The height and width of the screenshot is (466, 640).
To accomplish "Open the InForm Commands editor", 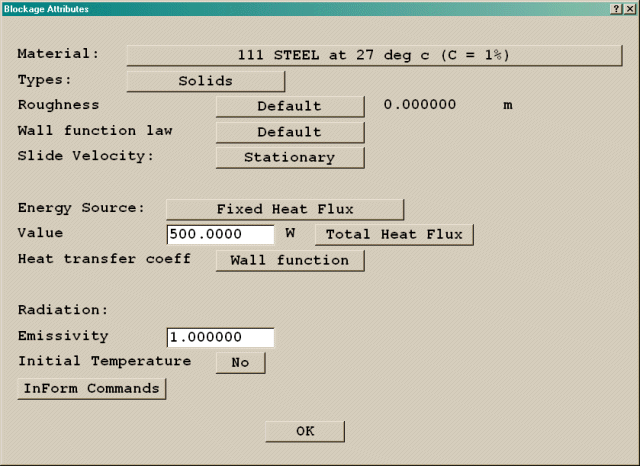I will click(x=91, y=388).
